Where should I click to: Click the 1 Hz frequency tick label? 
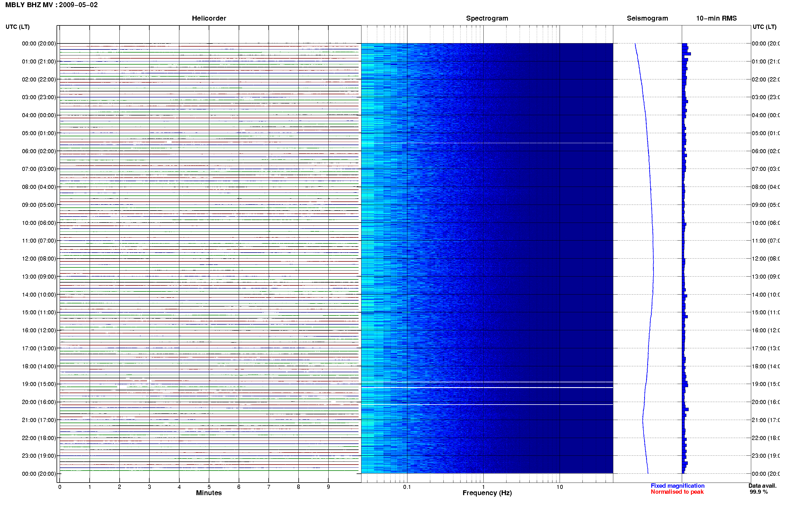tap(483, 487)
